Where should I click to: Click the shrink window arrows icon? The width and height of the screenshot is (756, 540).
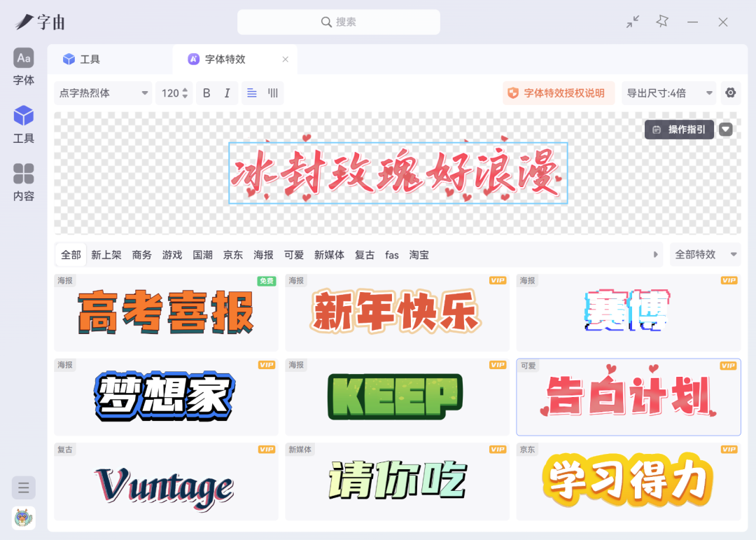point(633,22)
